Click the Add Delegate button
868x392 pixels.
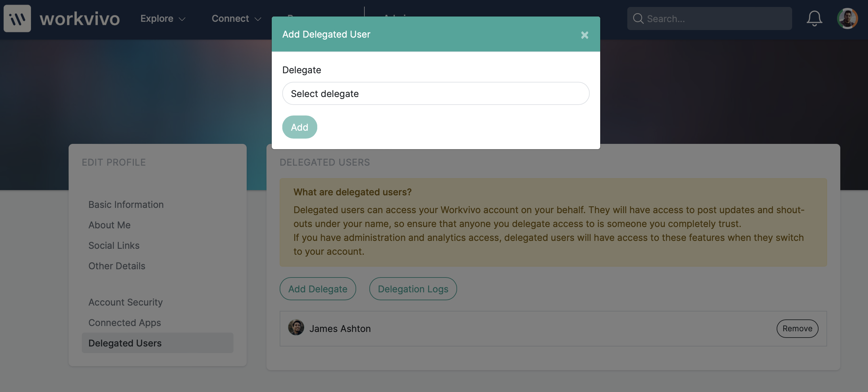point(317,289)
